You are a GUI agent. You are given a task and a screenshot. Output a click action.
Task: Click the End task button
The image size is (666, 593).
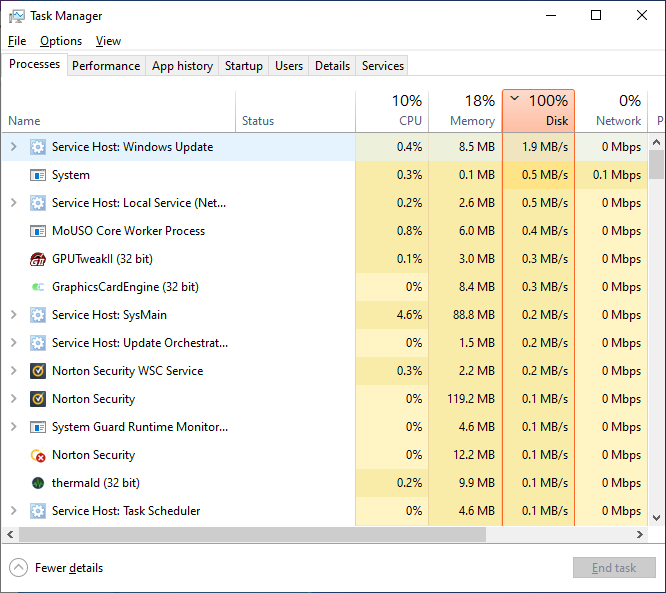(614, 568)
